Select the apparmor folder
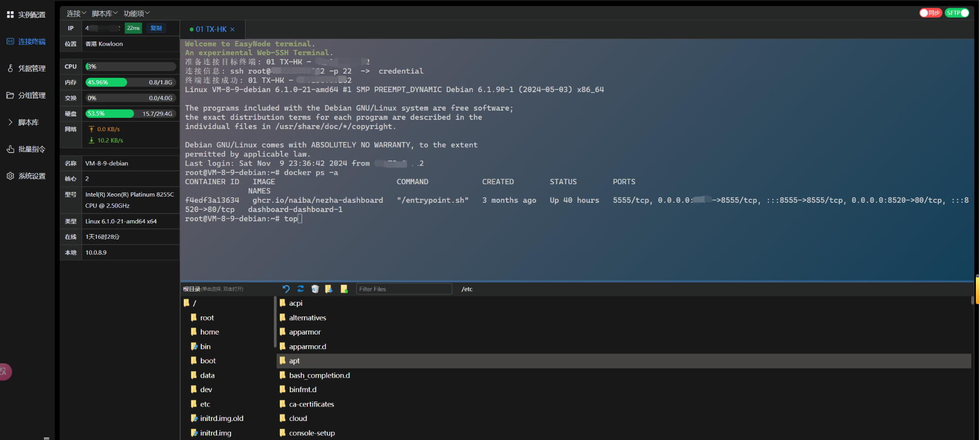 (x=300, y=332)
